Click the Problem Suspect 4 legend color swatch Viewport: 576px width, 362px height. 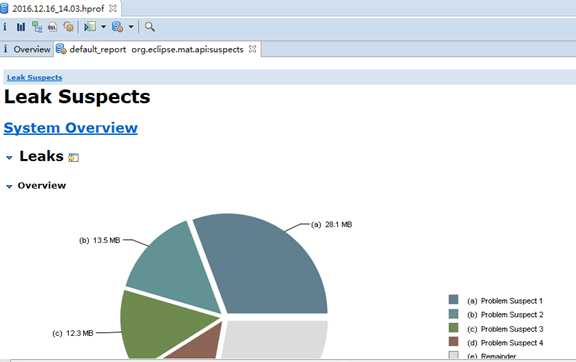pos(454,342)
